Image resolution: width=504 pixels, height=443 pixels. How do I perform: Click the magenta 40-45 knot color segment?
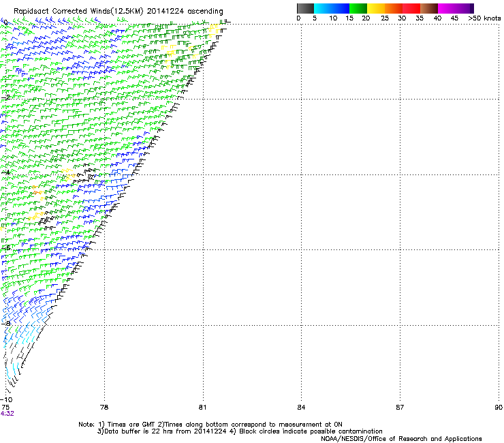click(447, 8)
